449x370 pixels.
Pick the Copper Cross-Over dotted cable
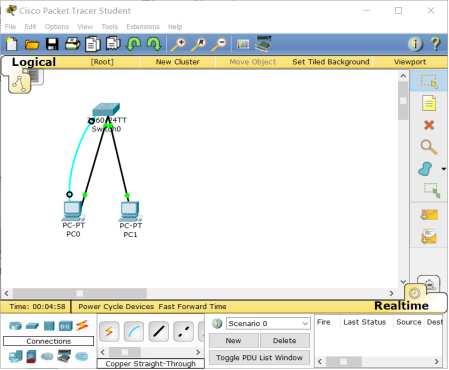183,332
